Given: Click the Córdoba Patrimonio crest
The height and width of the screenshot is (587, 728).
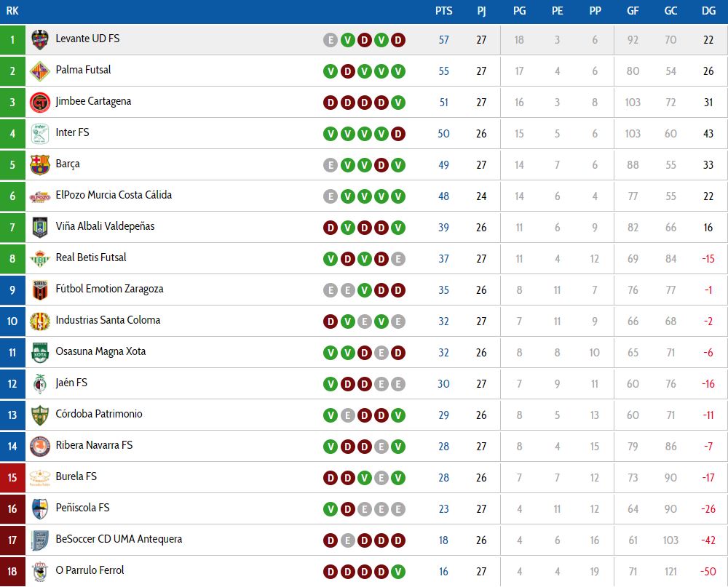Looking at the screenshot, I should point(40,415).
